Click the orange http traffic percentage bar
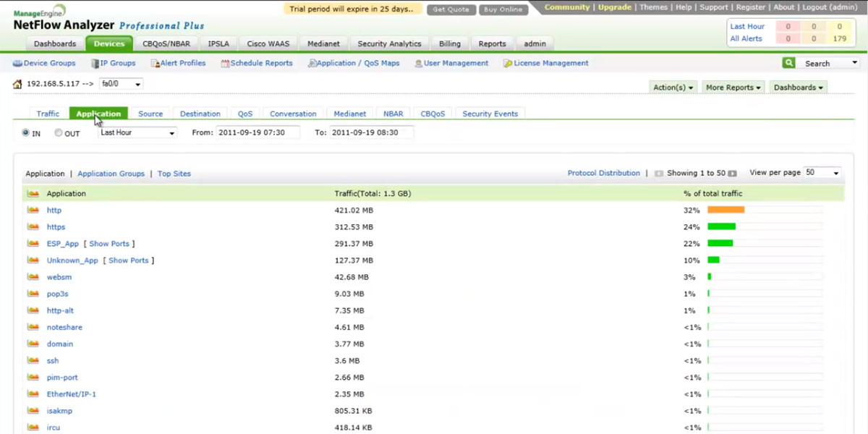The height and width of the screenshot is (434, 868). 726,210
